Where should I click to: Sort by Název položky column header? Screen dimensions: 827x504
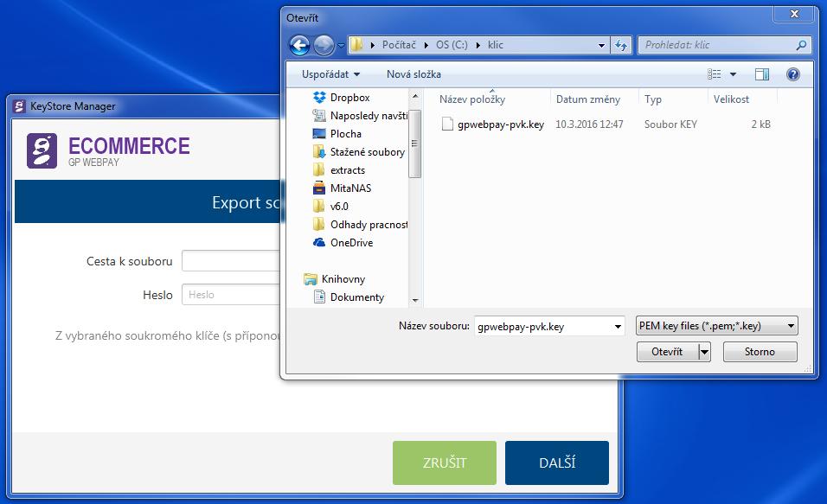472,99
